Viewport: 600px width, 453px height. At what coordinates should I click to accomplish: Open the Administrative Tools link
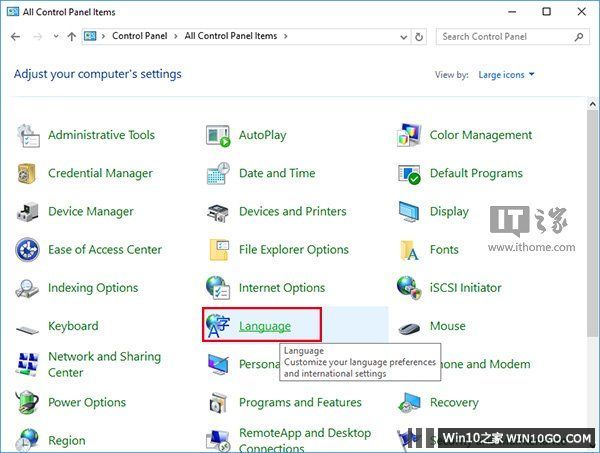coord(101,135)
